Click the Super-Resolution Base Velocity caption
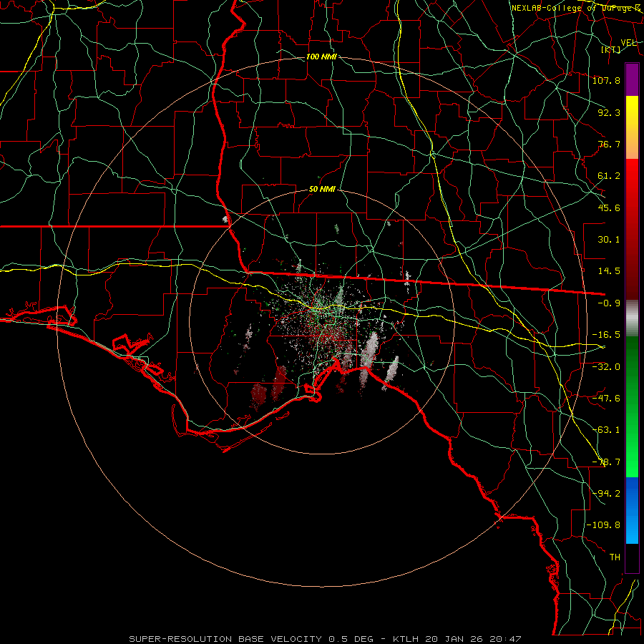This screenshot has width=644, height=644. pyautogui.click(x=326, y=639)
